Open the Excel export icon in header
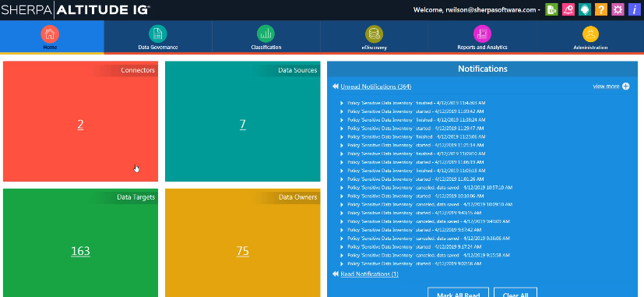Screen dimensions: 644x297 point(551,9)
